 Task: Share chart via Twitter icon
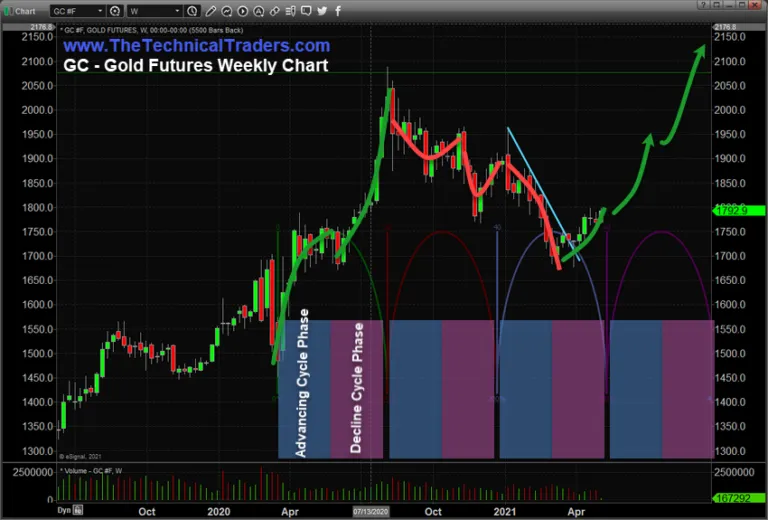click(x=322, y=11)
